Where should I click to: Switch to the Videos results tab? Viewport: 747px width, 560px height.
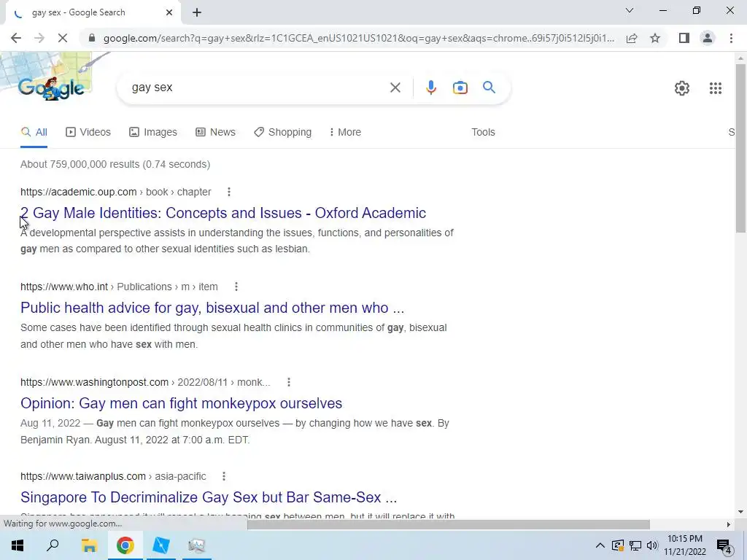[88, 132]
